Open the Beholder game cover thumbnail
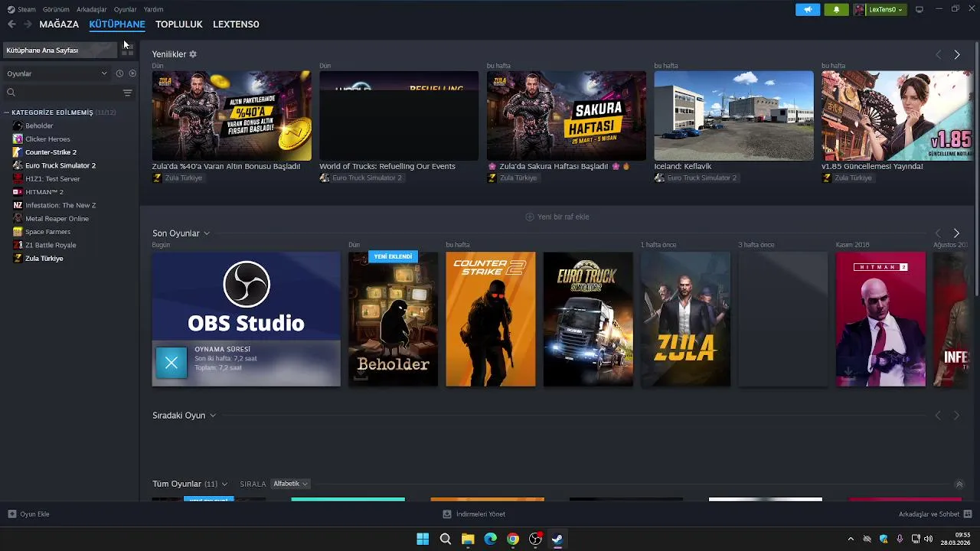Screen dimensions: 980x551 tap(393, 319)
